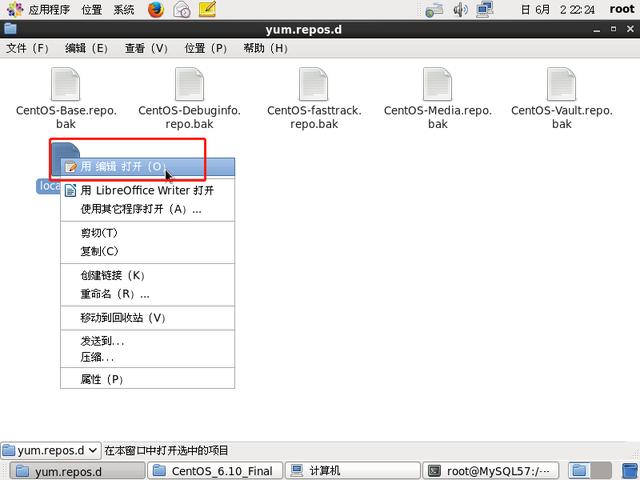Select the CentOS-Debuginfo.repo.bak file icon
Image resolution: width=640 pixels, height=480 pixels.
coord(189,84)
